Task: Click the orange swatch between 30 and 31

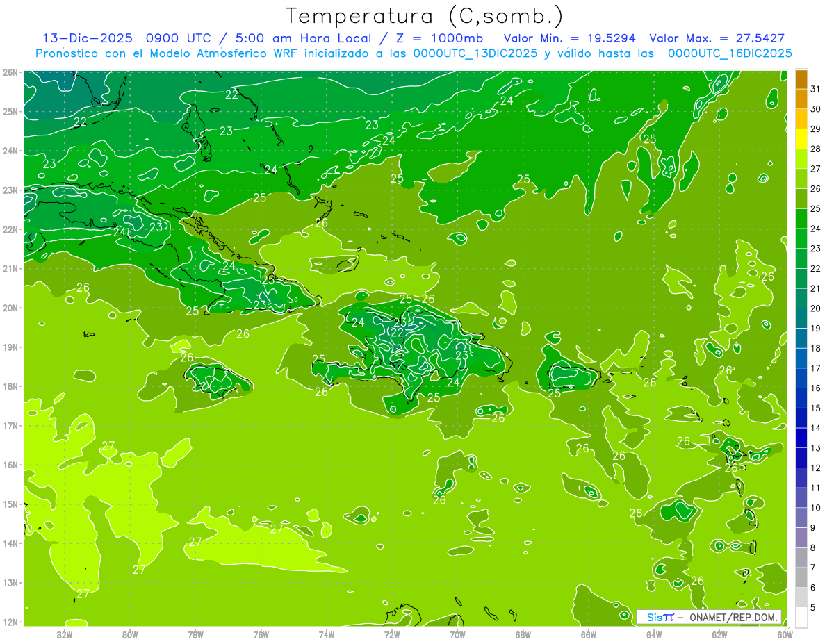Action: (801, 99)
